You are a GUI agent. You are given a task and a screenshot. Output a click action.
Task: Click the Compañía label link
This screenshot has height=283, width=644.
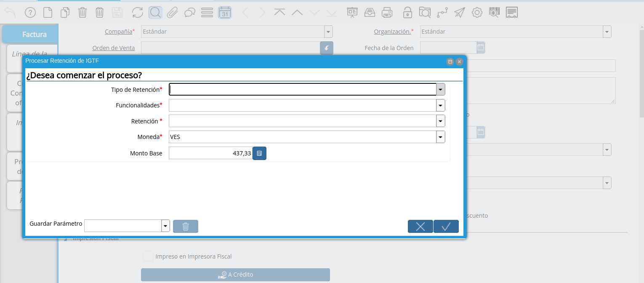tap(118, 31)
